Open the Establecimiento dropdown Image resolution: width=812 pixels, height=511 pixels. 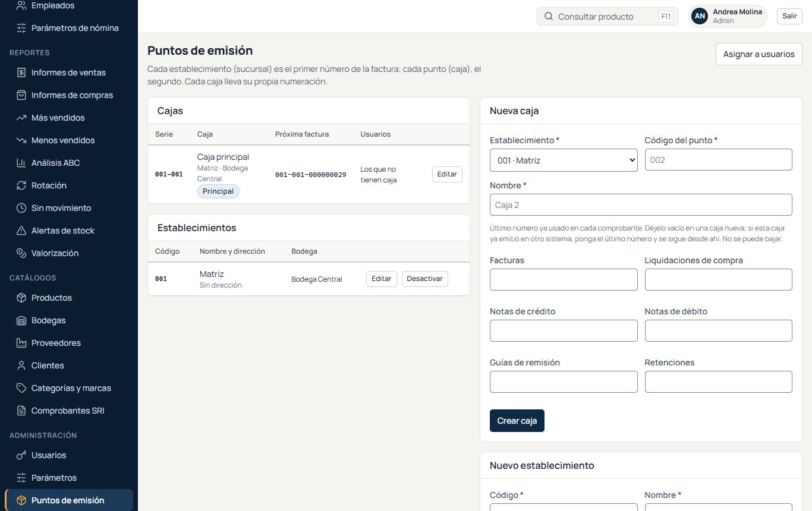pyautogui.click(x=564, y=160)
